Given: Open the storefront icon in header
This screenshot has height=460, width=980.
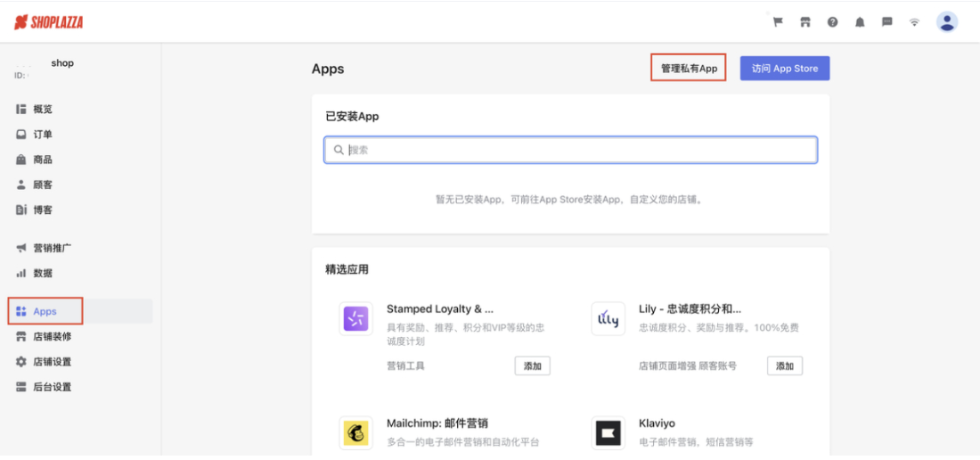Looking at the screenshot, I should tap(805, 22).
